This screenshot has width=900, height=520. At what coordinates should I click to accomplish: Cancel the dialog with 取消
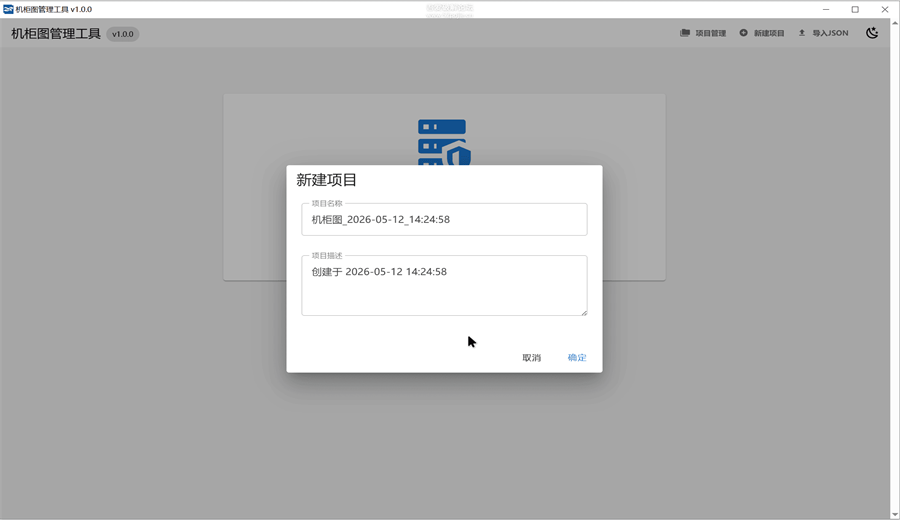point(532,358)
